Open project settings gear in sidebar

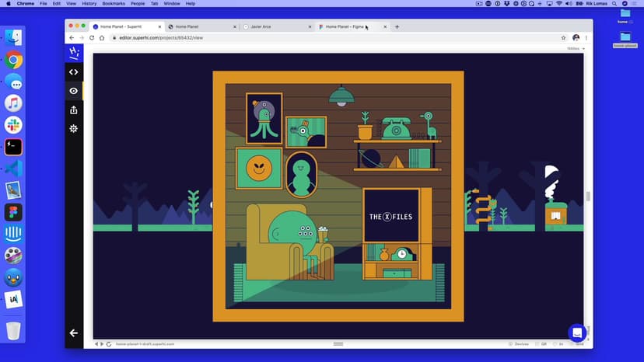[74, 128]
